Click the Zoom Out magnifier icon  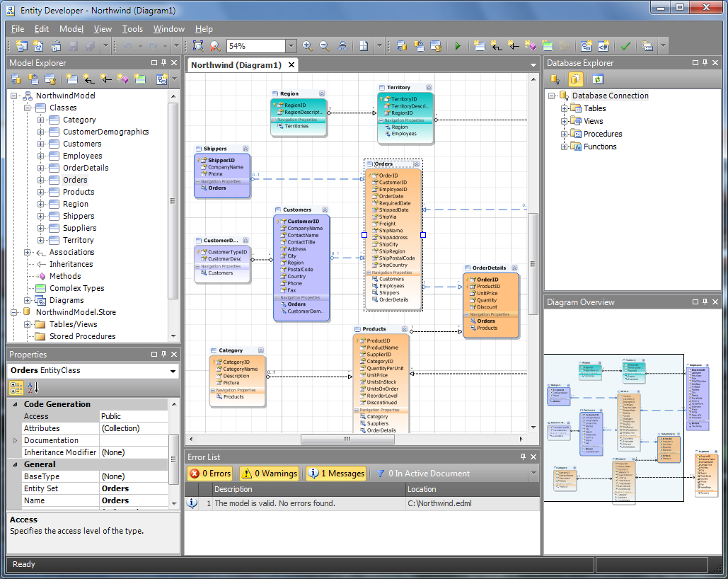(x=324, y=46)
